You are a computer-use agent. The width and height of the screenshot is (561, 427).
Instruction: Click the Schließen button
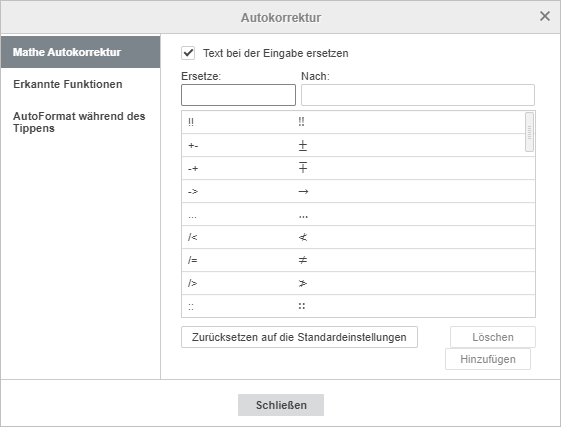point(281,405)
